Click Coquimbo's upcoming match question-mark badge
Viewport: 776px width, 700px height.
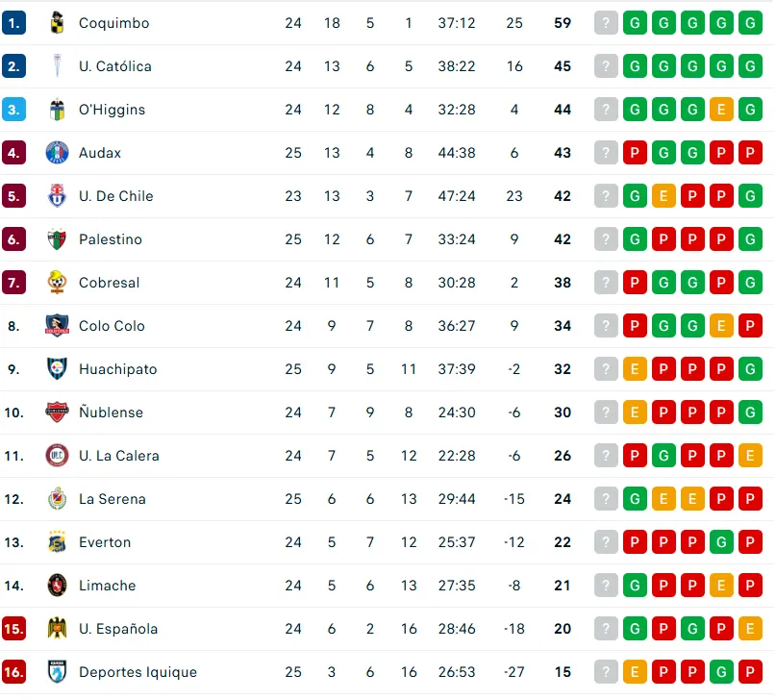[x=606, y=23]
